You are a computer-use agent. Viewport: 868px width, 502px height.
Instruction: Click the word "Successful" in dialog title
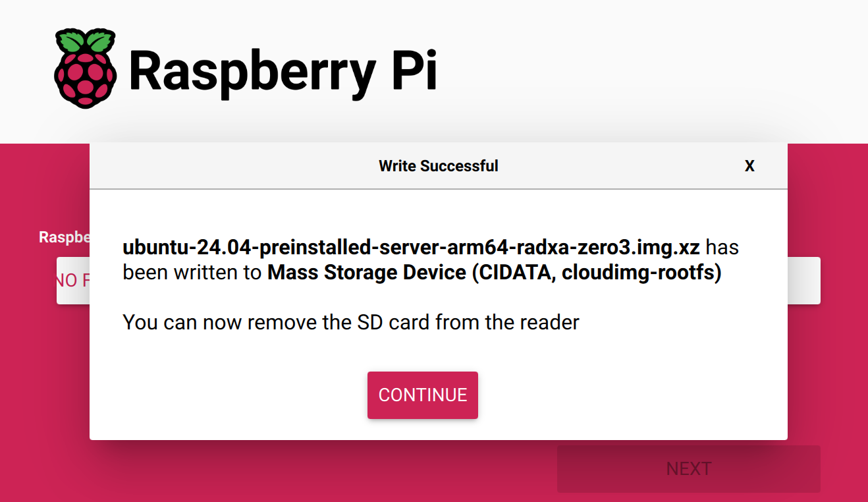point(459,166)
